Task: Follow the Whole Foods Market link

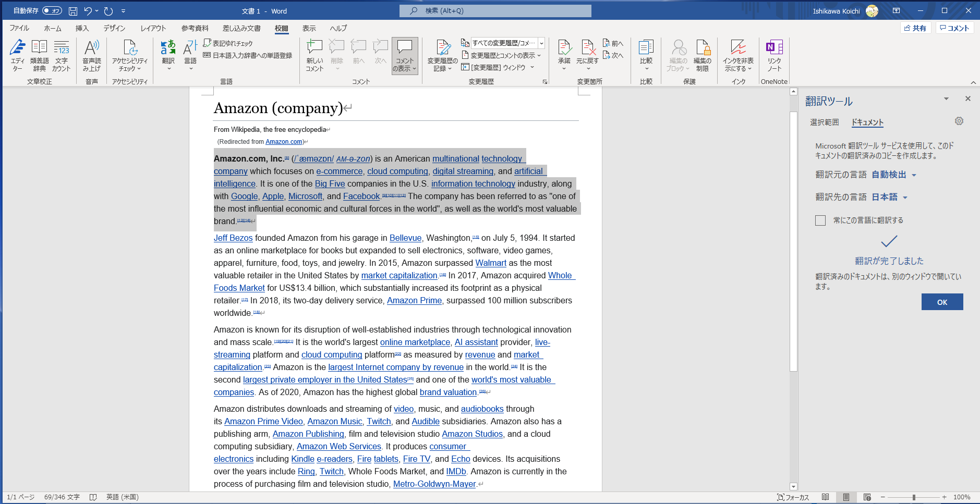Action: 239,288
